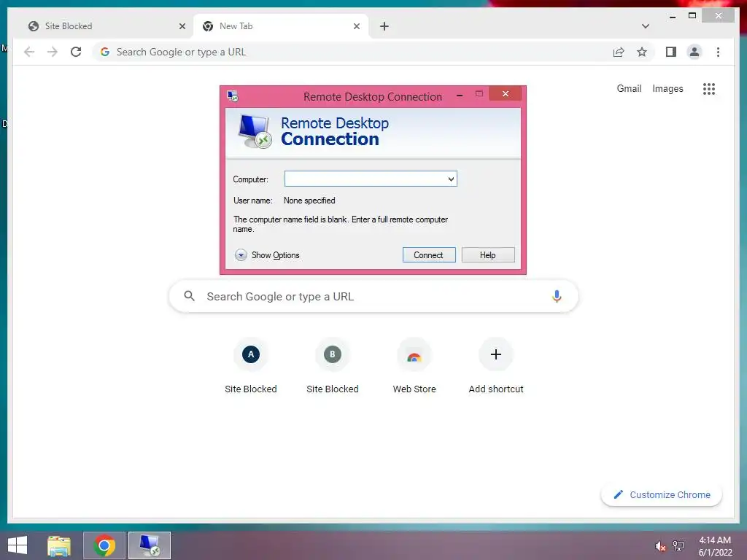Maximize the Chrome window
747x560 pixels.
692,16
